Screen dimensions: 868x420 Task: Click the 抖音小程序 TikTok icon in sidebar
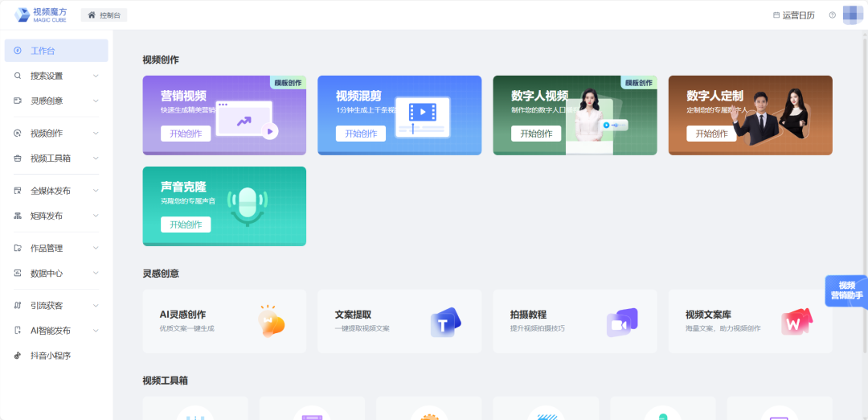point(18,356)
